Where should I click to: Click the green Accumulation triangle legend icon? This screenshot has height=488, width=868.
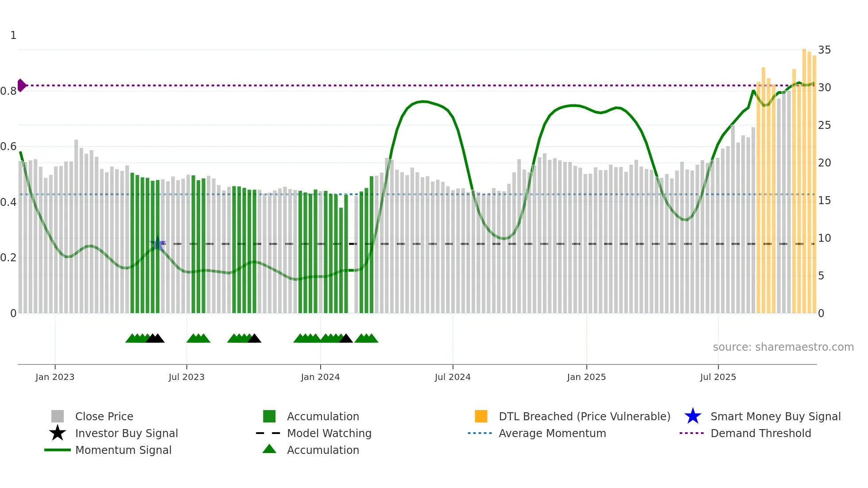coord(269,449)
